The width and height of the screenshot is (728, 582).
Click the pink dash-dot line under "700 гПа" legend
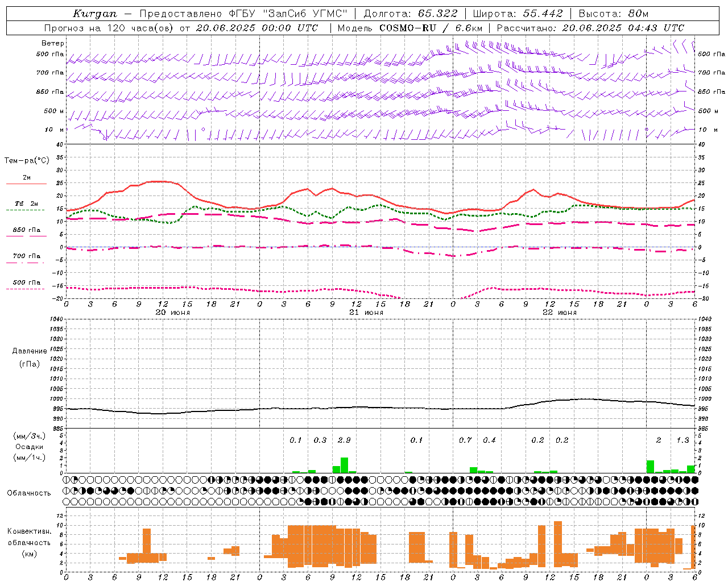[x=26, y=263]
